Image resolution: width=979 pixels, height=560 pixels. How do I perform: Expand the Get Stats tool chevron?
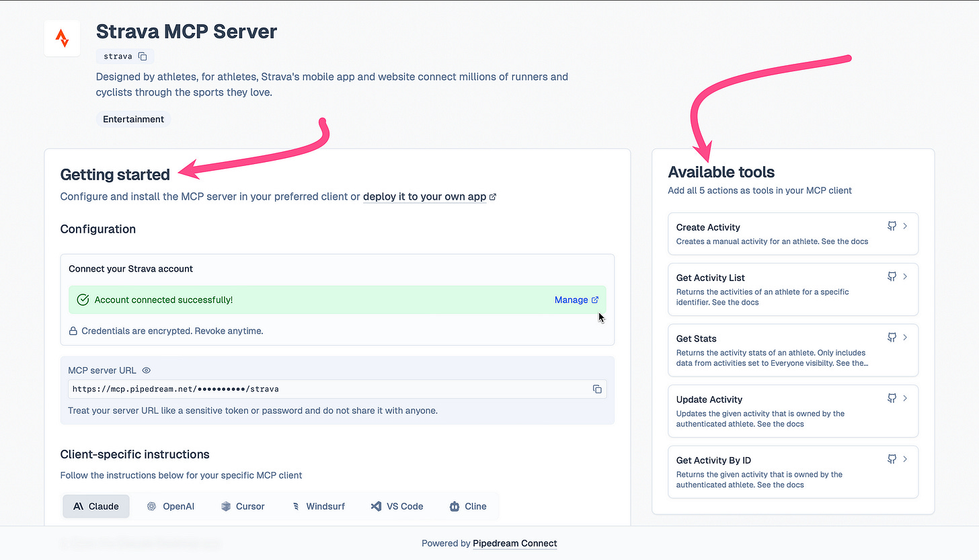[906, 337]
